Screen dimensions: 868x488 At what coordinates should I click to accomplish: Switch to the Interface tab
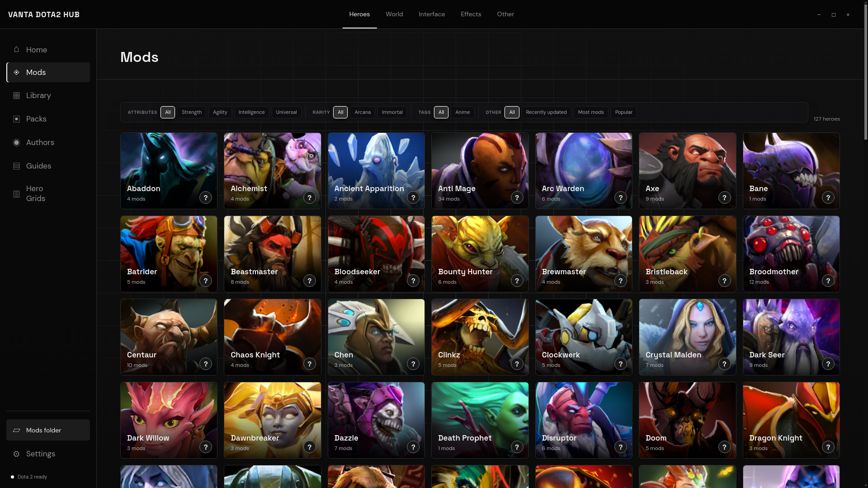click(x=432, y=14)
